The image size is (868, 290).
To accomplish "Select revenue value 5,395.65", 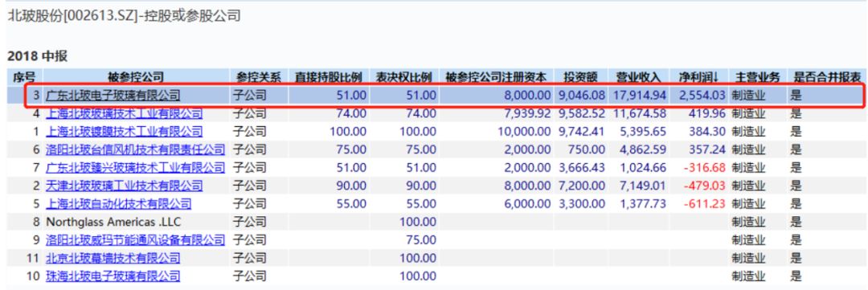I will pyautogui.click(x=643, y=132).
